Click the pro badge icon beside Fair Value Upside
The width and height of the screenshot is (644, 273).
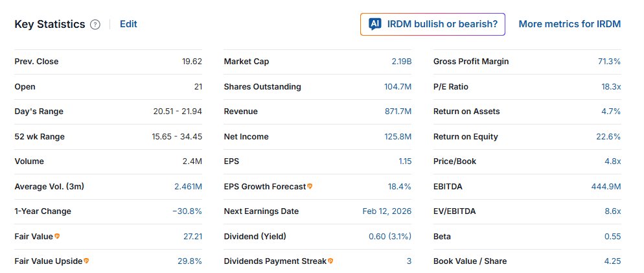click(86, 261)
